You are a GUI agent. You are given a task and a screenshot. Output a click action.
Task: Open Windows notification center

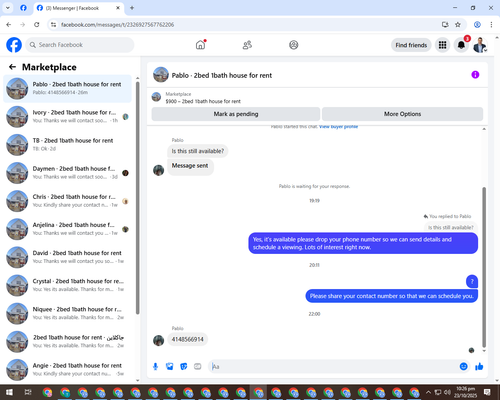pos(487,392)
